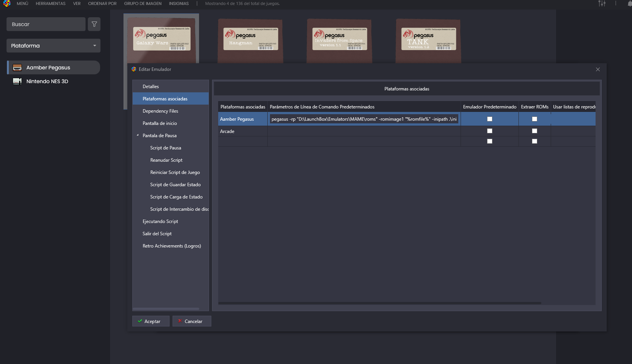Click the Nintendo NES 3D sidebar label
Viewport: 632px width, 364px height.
click(47, 81)
